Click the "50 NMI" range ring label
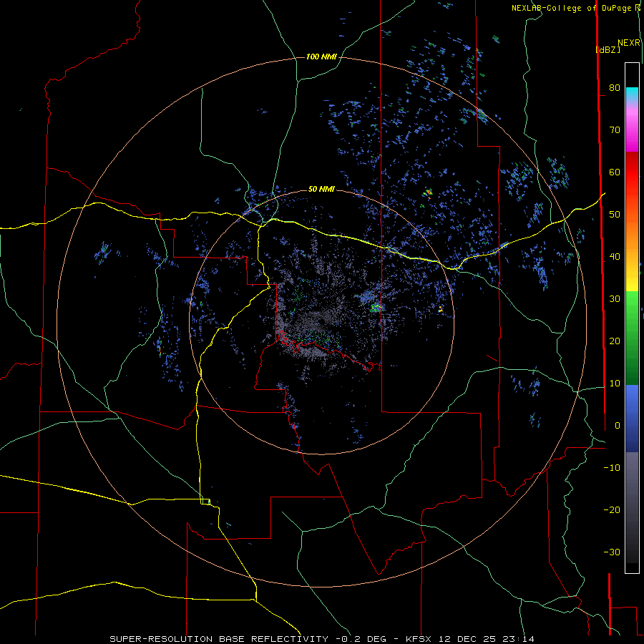 click(321, 189)
